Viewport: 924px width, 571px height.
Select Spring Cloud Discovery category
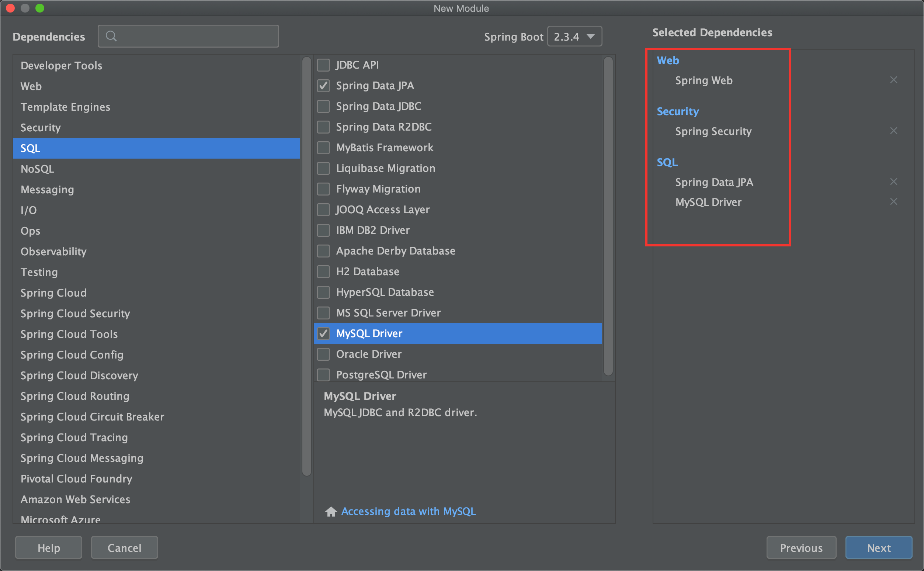[157, 376]
